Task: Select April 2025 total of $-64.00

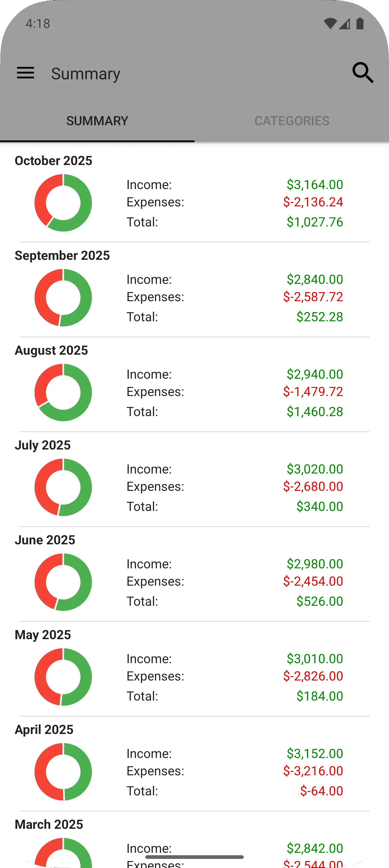Action: pos(321,791)
